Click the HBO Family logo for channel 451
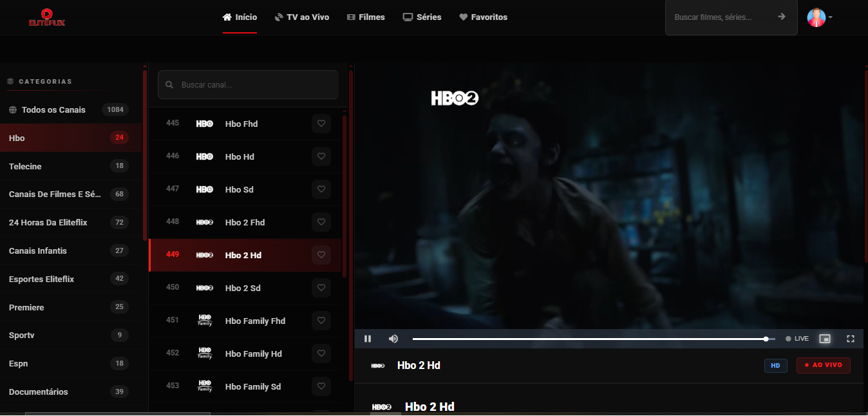 (205, 321)
